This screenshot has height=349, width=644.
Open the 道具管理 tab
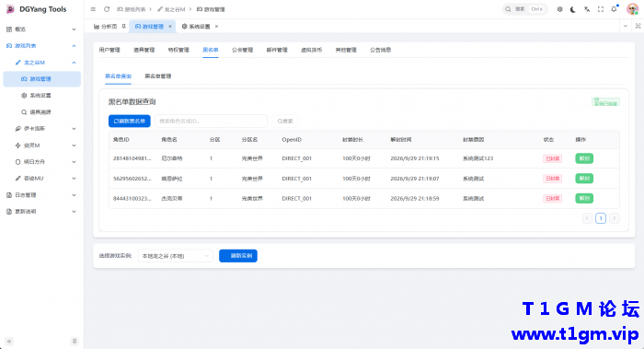[x=144, y=50]
